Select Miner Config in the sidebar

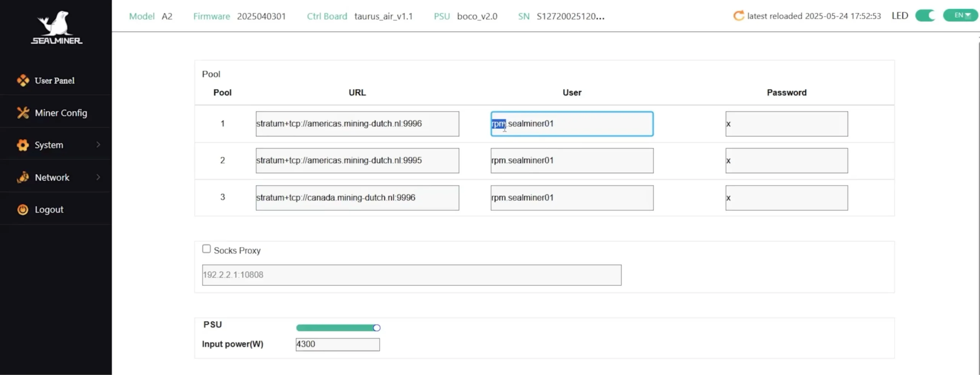(x=60, y=113)
